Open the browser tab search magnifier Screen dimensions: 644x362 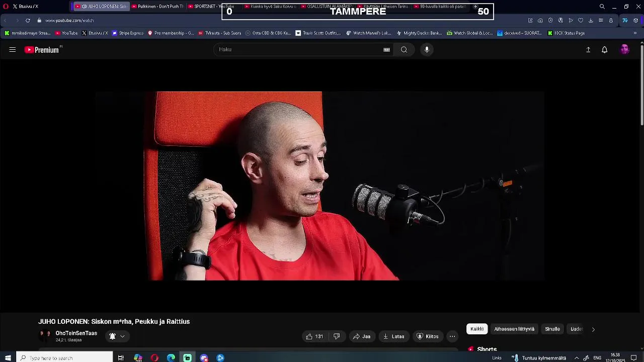click(602, 7)
